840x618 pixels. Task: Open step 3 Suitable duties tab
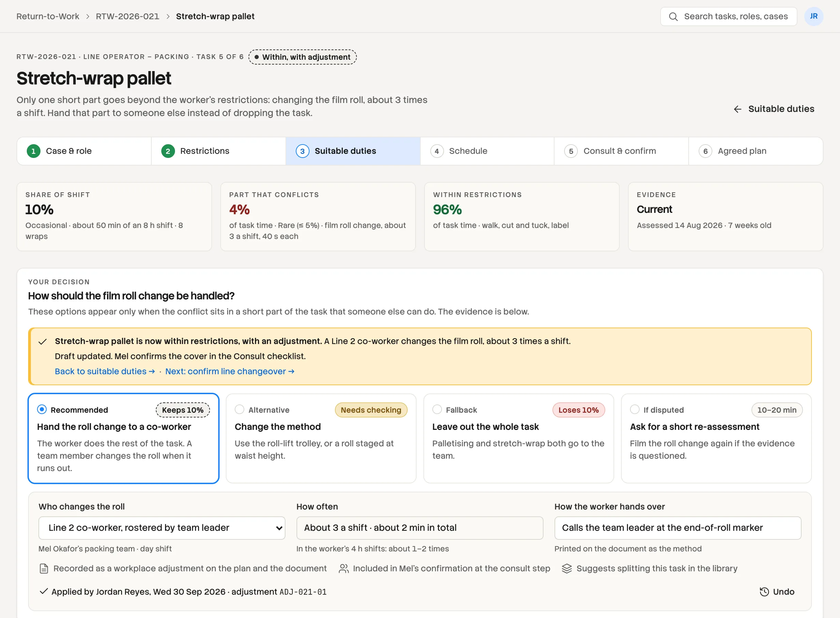353,151
